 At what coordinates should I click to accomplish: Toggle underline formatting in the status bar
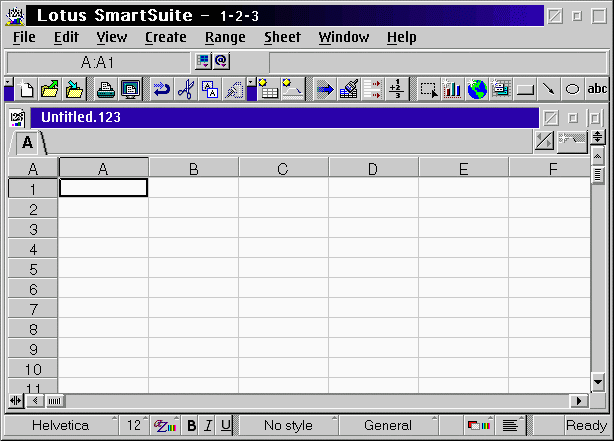(x=225, y=425)
